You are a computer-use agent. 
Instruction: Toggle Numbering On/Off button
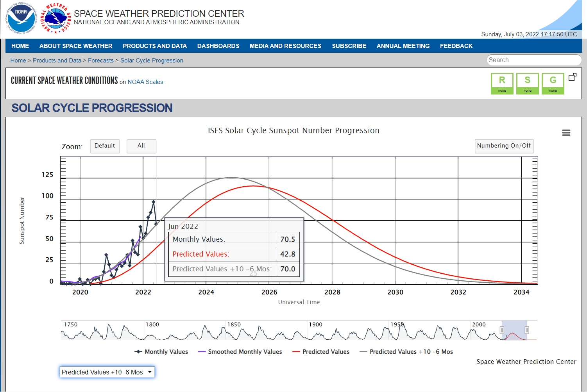tap(504, 146)
